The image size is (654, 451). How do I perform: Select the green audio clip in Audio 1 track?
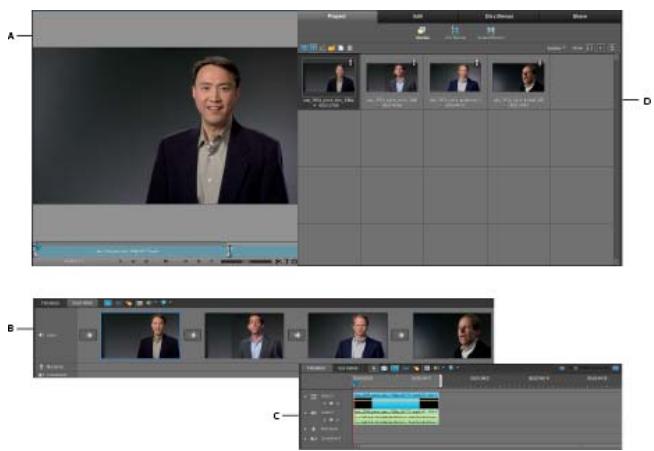(396, 417)
